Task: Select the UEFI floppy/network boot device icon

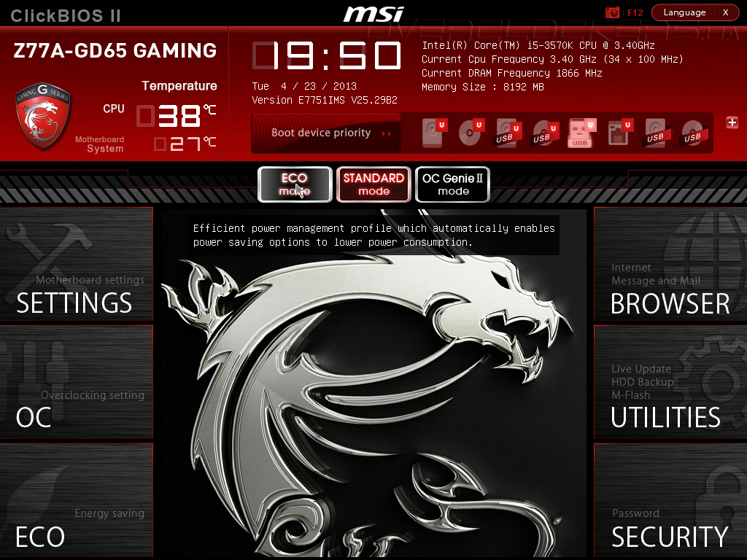Action: point(619,133)
